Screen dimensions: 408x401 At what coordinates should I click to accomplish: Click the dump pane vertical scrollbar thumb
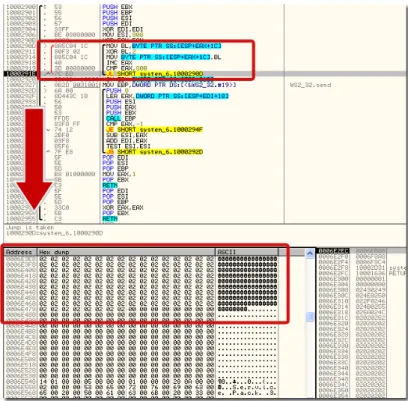(310, 316)
